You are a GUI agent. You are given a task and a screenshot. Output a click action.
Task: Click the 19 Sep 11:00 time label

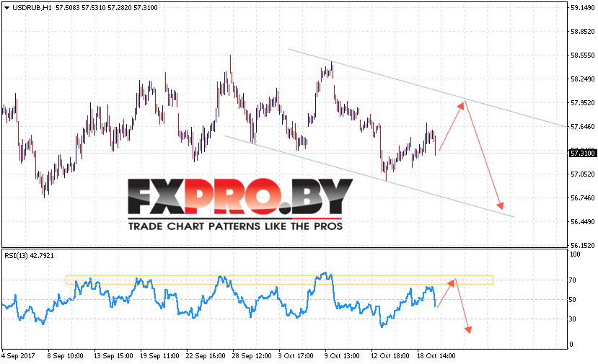pos(159,356)
